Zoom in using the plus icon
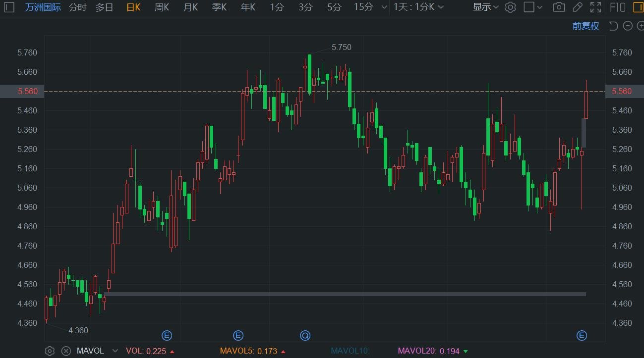Viewport: 644px width, 358px height. coord(641,25)
